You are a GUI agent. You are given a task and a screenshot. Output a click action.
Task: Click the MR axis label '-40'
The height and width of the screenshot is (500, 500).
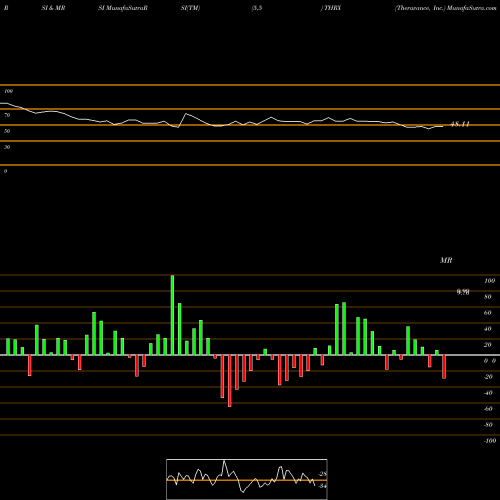488,393
